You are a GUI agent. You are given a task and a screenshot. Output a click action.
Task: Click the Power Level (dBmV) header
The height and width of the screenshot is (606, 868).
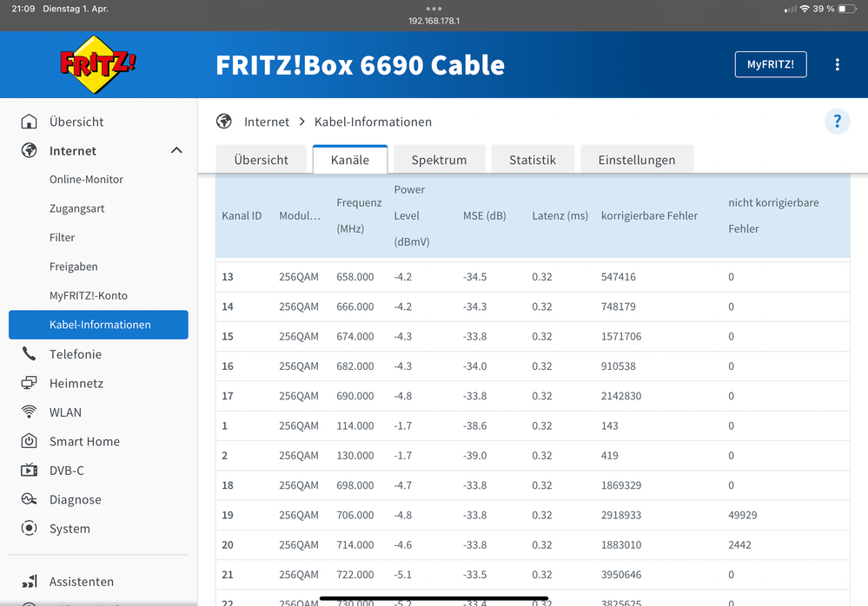coord(412,215)
